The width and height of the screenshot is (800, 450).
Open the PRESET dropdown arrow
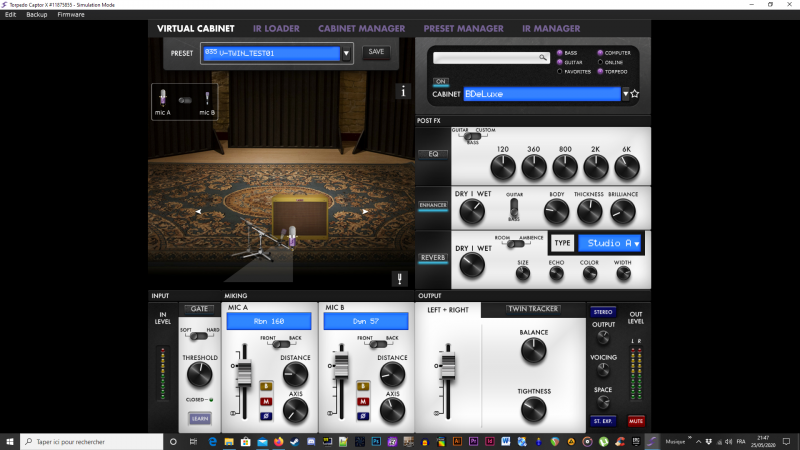347,53
